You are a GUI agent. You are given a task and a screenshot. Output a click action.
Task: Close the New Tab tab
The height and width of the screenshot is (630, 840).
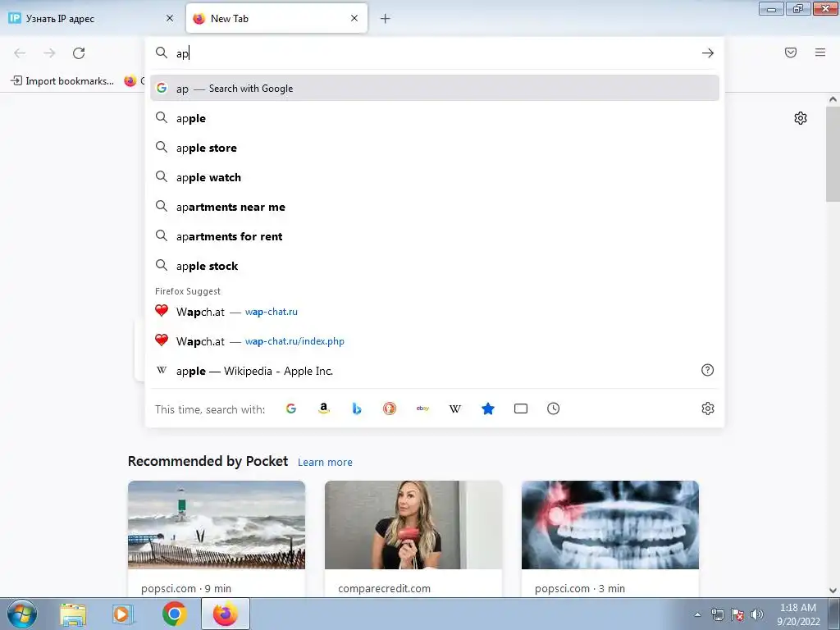pos(354,18)
